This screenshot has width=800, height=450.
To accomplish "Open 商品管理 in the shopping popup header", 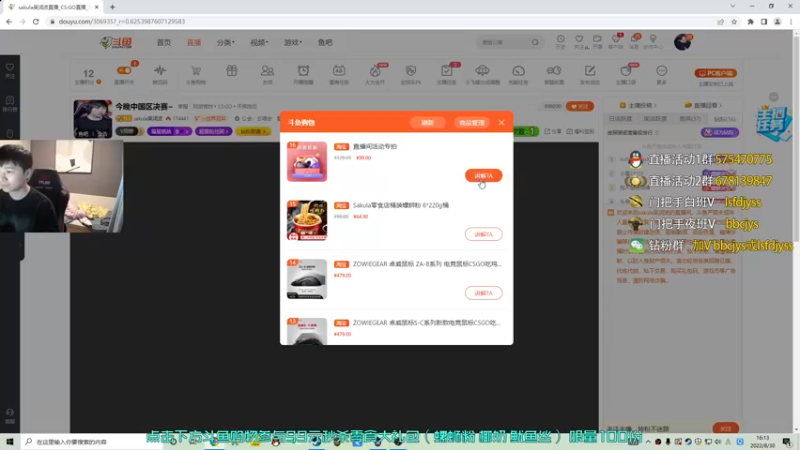I will pos(471,122).
